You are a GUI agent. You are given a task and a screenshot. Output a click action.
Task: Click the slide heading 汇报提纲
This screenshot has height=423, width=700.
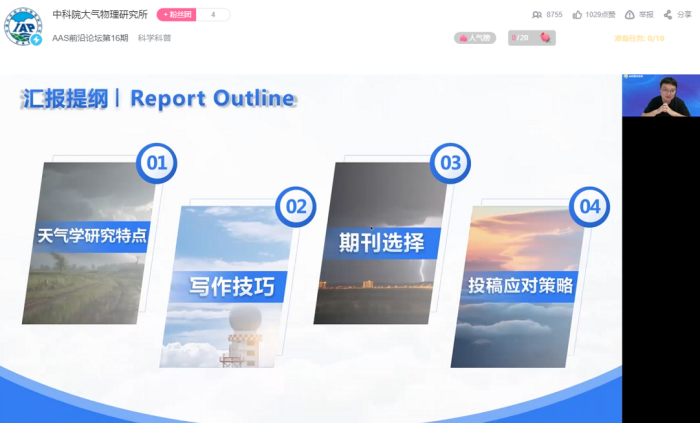[65, 99]
